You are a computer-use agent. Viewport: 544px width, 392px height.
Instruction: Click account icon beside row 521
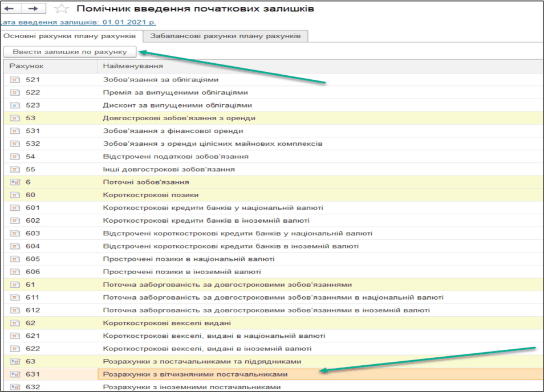tap(15, 80)
